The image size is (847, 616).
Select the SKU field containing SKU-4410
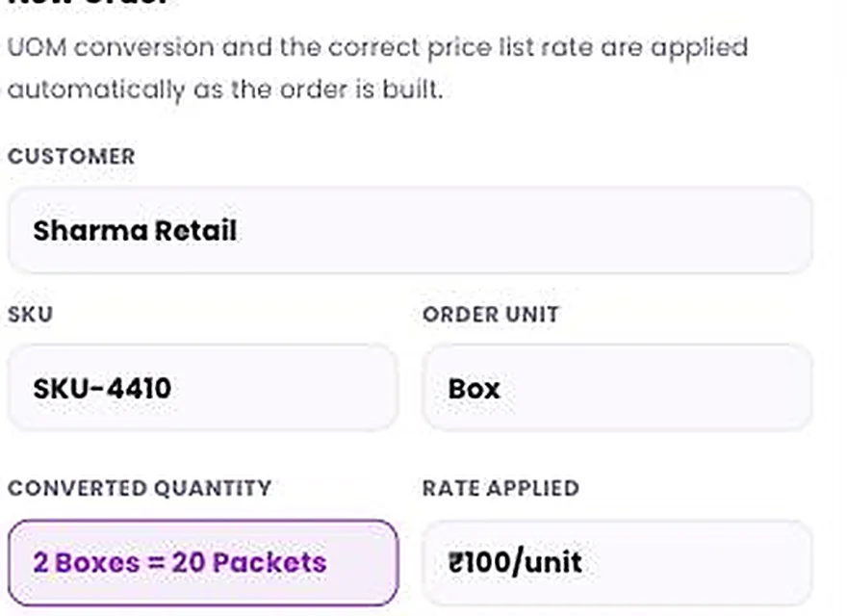tap(203, 388)
